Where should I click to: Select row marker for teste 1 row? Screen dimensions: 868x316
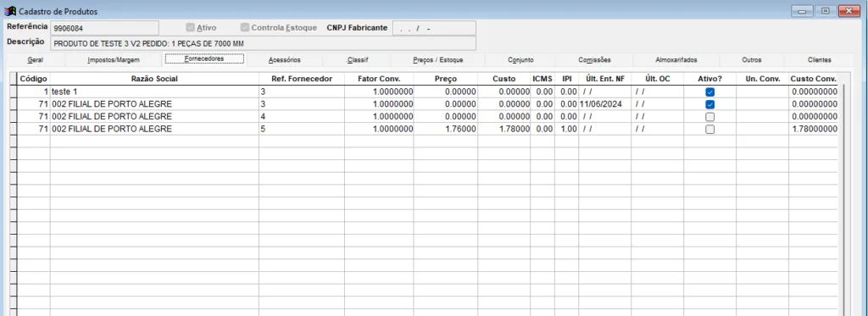[x=14, y=91]
